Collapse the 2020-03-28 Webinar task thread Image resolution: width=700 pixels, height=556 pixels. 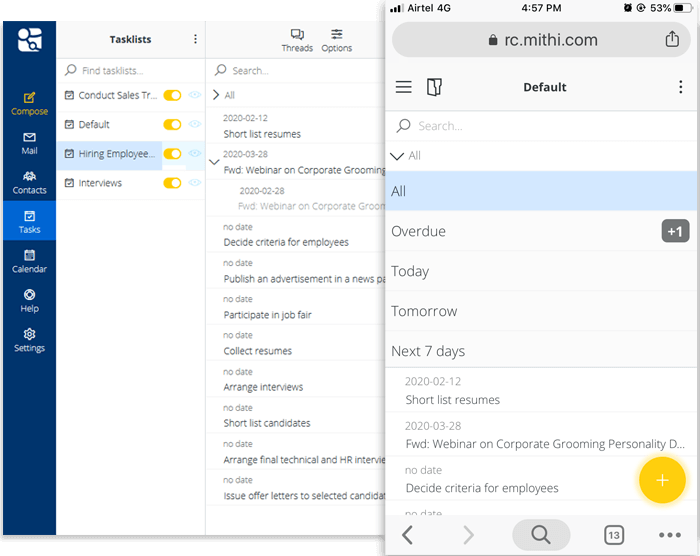[214, 160]
